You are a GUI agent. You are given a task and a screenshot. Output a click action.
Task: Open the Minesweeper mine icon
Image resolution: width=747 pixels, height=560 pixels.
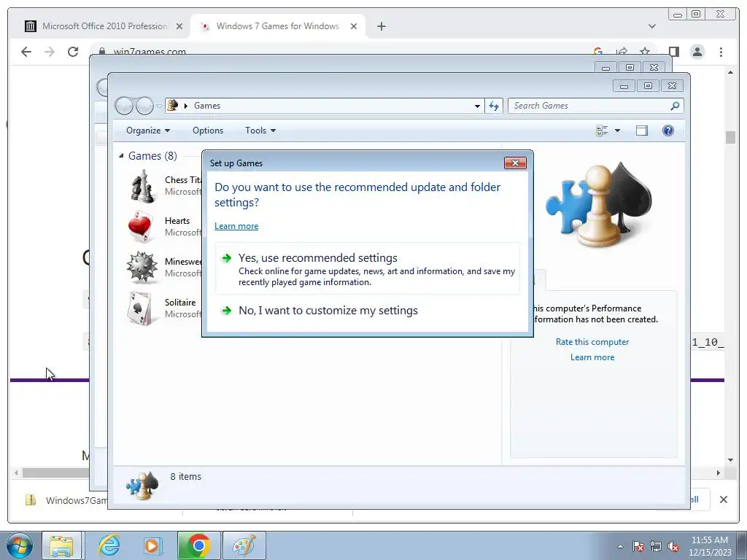point(142,268)
